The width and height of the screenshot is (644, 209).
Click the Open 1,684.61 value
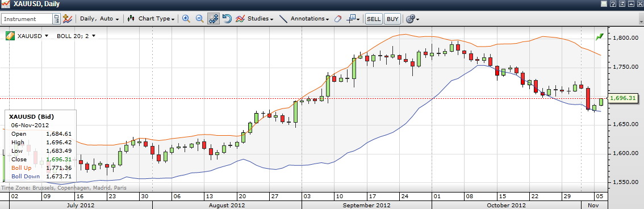click(x=58, y=133)
